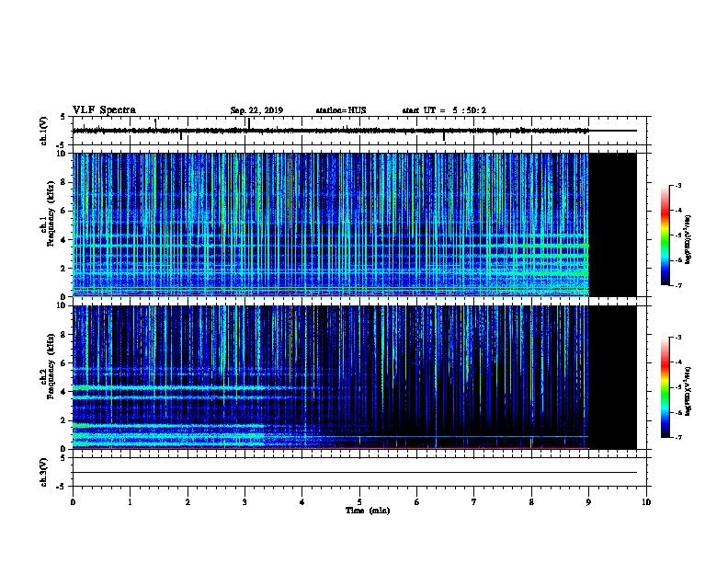This screenshot has height=563, width=728.
Task: Click the ch.1 spectrogram color scale bar
Action: [665, 236]
